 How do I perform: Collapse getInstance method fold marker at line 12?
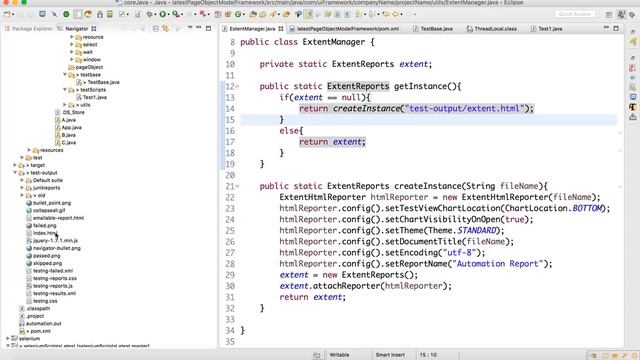pyautogui.click(x=237, y=87)
